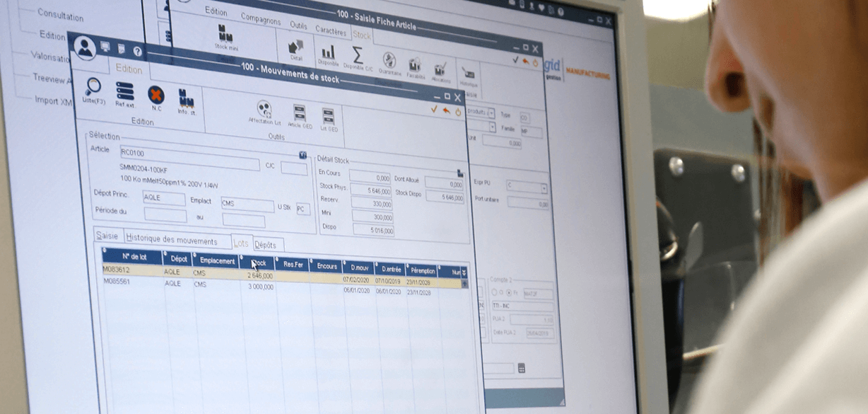Click the Disponible C/C sigma icon
868x414 pixels.
pos(358,58)
